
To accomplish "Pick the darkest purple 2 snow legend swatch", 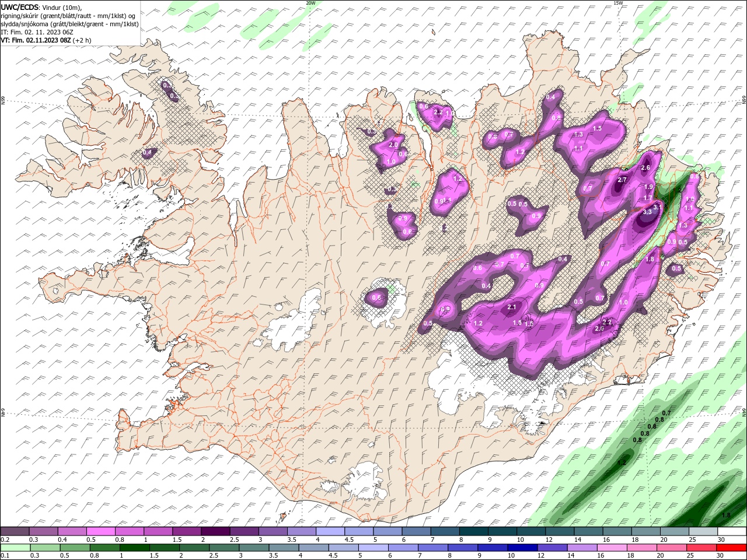I will click(215, 531).
